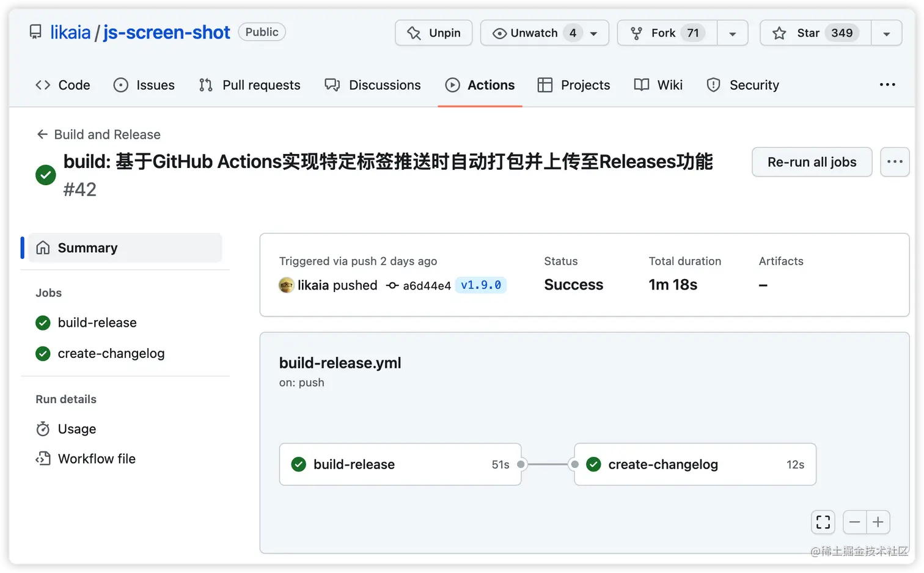Click the commit icon before a6d44e4
The image size is (924, 573).
[392, 285]
